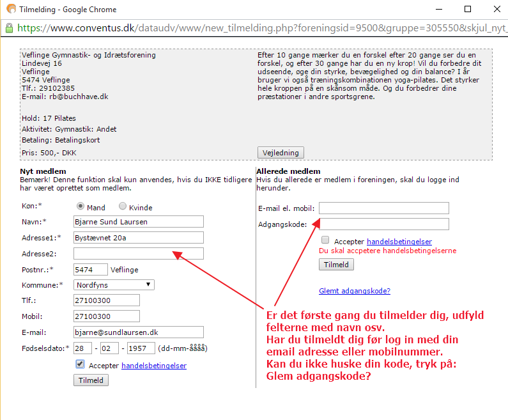Click the birth month field showing 02
The image size is (508, 420).
(x=109, y=348)
